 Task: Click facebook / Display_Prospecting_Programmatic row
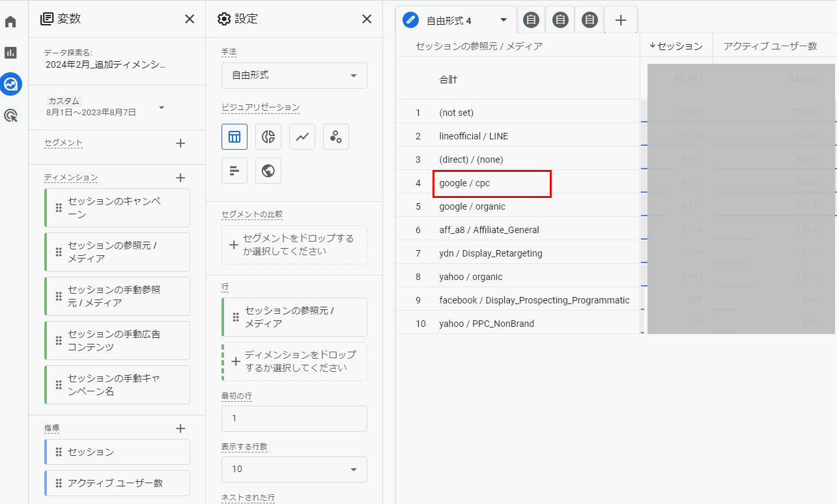click(x=518, y=300)
